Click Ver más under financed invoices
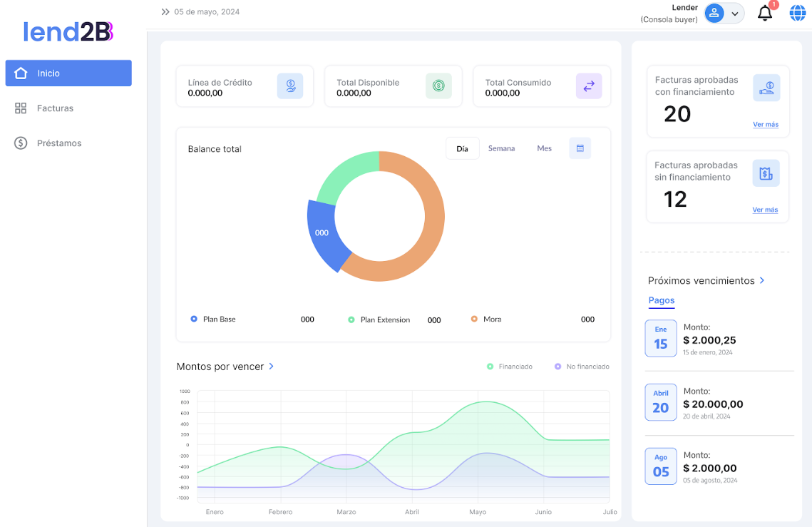Image resolution: width=812 pixels, height=527 pixels. 765,125
